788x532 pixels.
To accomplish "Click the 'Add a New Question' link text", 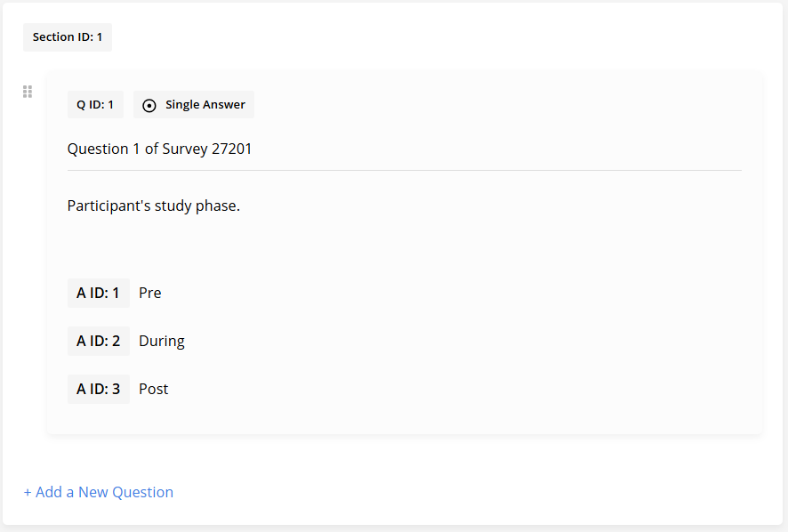I will pyautogui.click(x=105, y=492).
